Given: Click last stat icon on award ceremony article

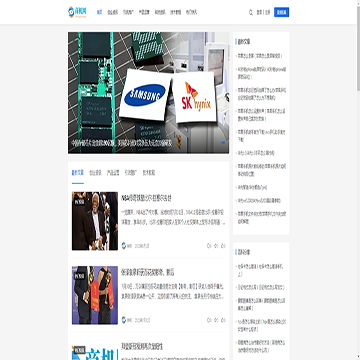Looking at the screenshot, I should click(223, 320).
